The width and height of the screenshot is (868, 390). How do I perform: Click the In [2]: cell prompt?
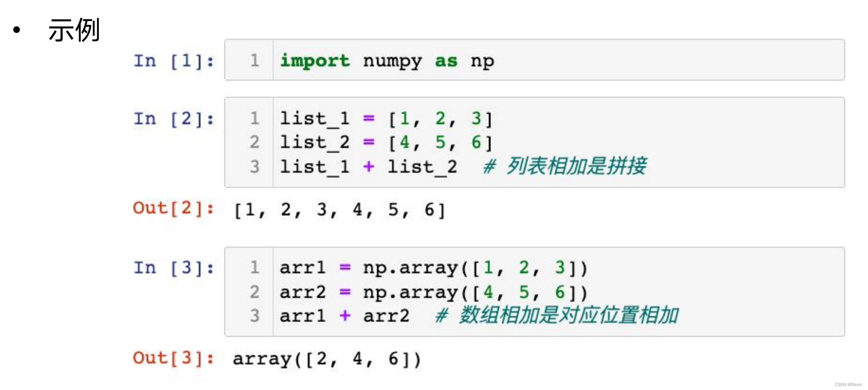174,119
